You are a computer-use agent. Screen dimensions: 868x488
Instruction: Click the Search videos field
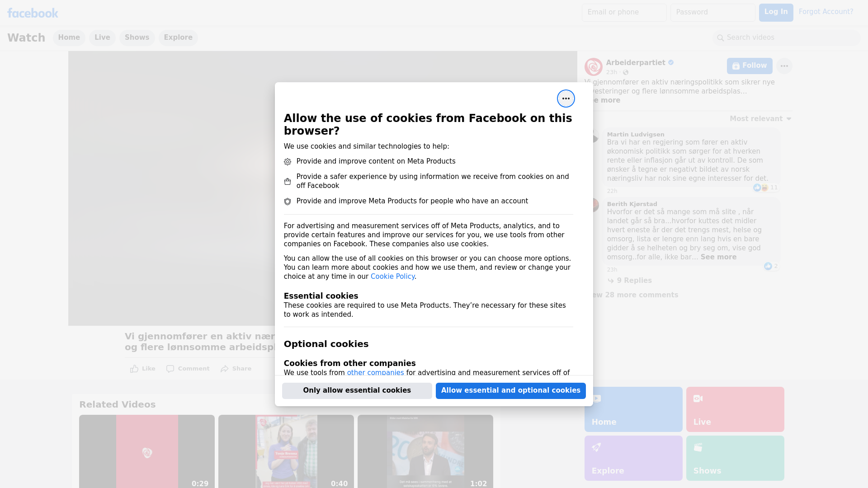[786, 38]
